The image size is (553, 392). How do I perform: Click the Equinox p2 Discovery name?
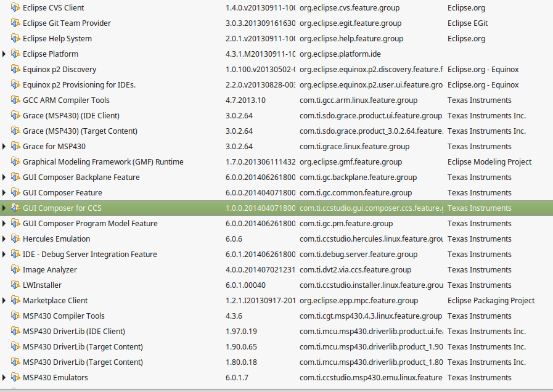tap(59, 69)
